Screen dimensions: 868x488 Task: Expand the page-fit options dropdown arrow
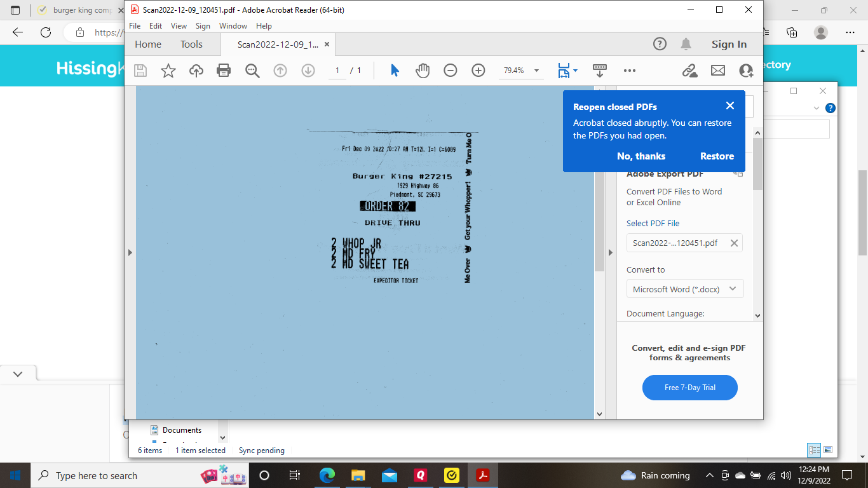click(574, 71)
